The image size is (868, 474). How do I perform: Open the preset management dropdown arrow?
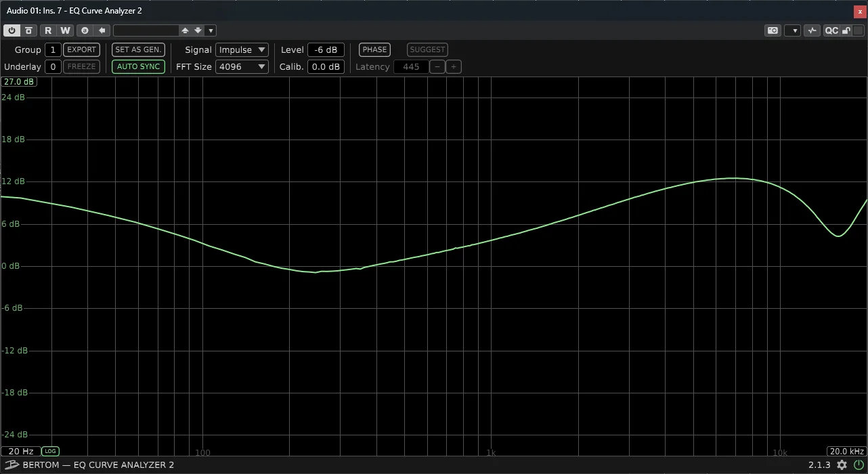[211, 30]
